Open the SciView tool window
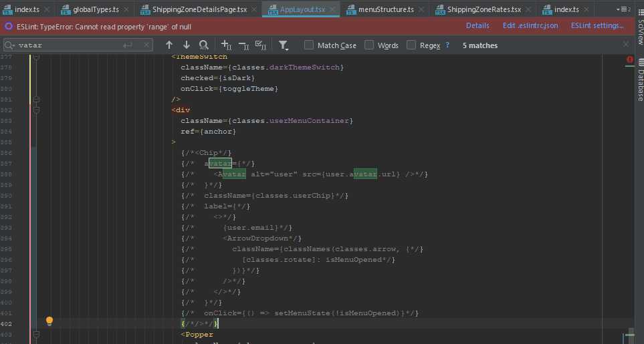This screenshot has height=344, width=644. (x=640, y=27)
